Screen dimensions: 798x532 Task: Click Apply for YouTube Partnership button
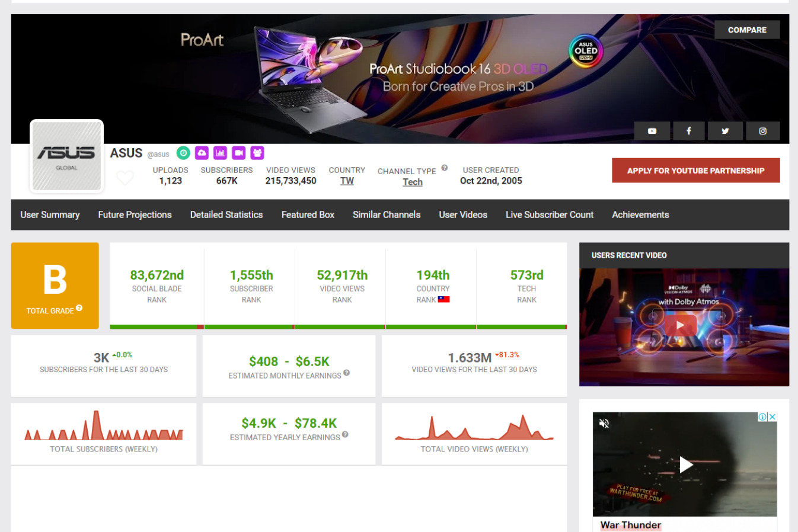pos(696,170)
